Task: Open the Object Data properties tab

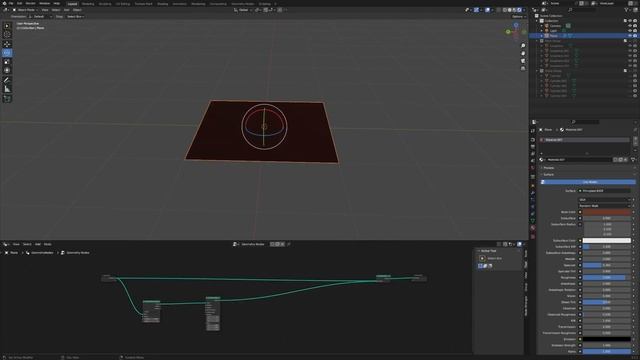Action: point(533,221)
